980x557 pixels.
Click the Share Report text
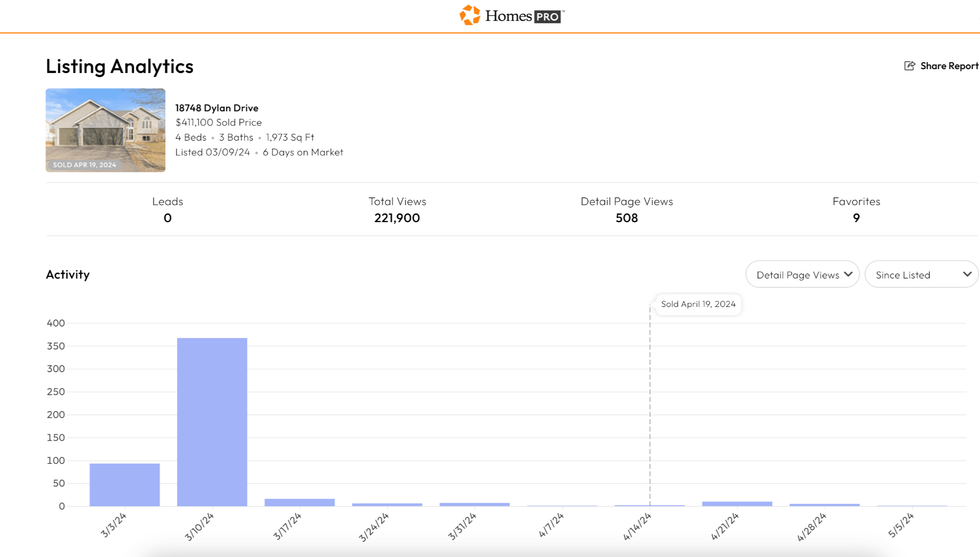949,66
